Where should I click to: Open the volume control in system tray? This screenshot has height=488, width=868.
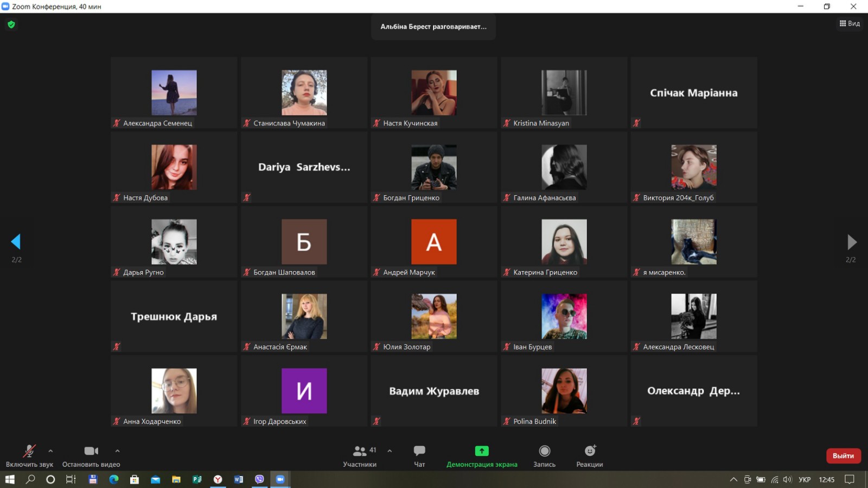[787, 479]
